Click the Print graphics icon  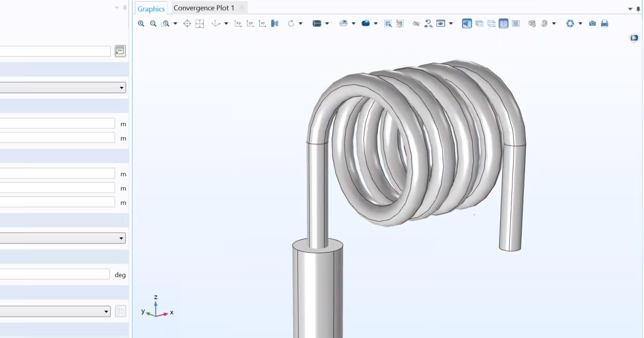click(605, 24)
